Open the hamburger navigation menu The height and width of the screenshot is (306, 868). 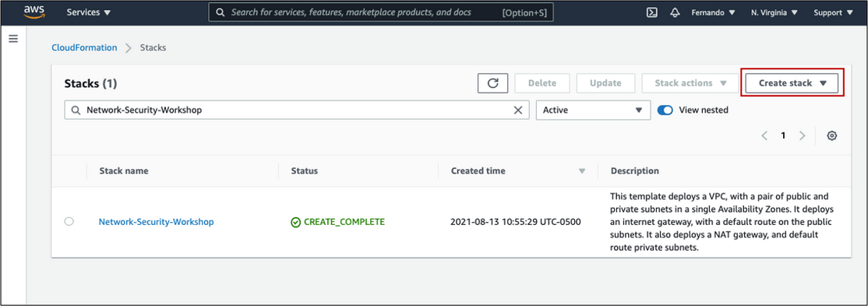coord(13,39)
